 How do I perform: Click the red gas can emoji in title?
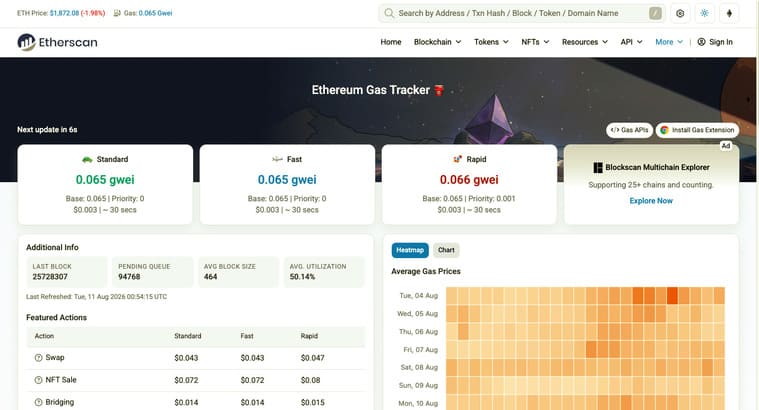click(x=439, y=90)
